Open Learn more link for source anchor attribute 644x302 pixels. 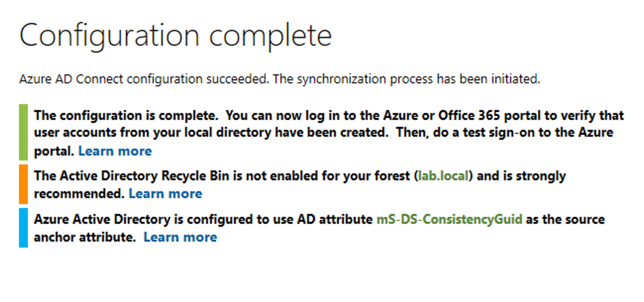point(180,237)
